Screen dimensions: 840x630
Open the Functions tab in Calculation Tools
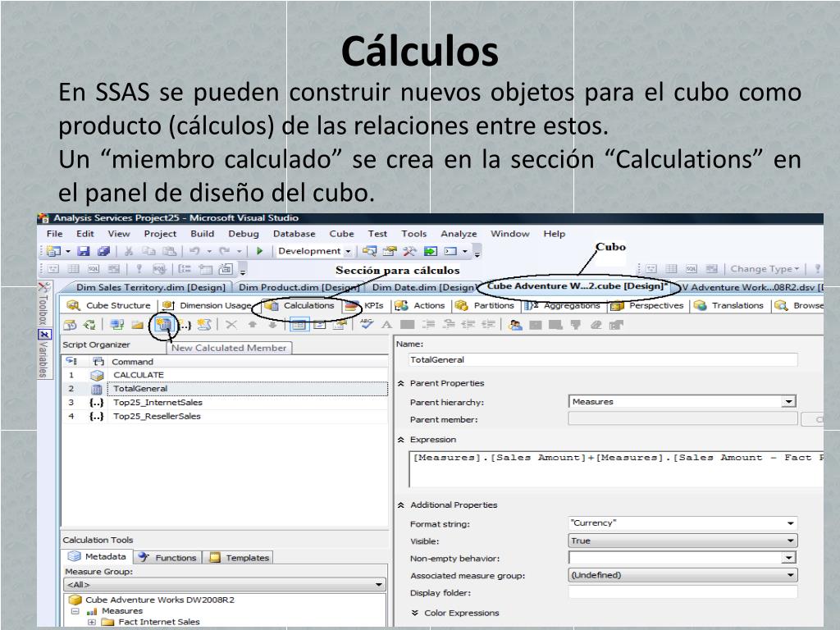(167, 558)
